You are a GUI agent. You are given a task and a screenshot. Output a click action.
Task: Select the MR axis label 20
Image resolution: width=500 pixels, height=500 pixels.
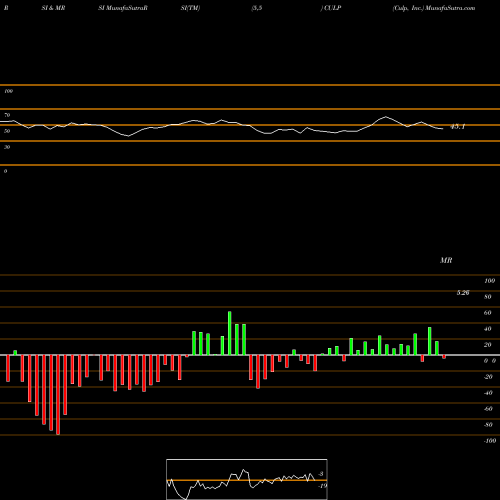click(x=488, y=345)
